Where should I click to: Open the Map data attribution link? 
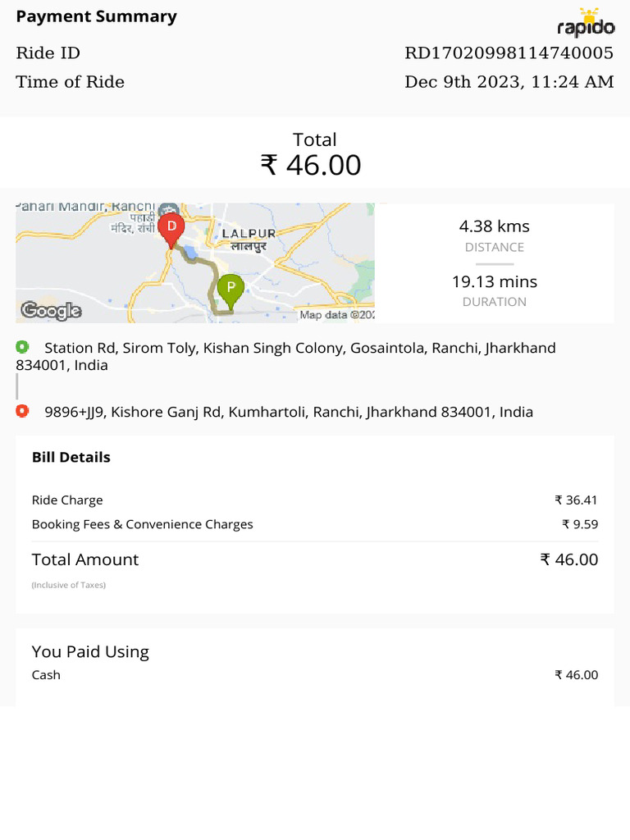pyautogui.click(x=337, y=314)
